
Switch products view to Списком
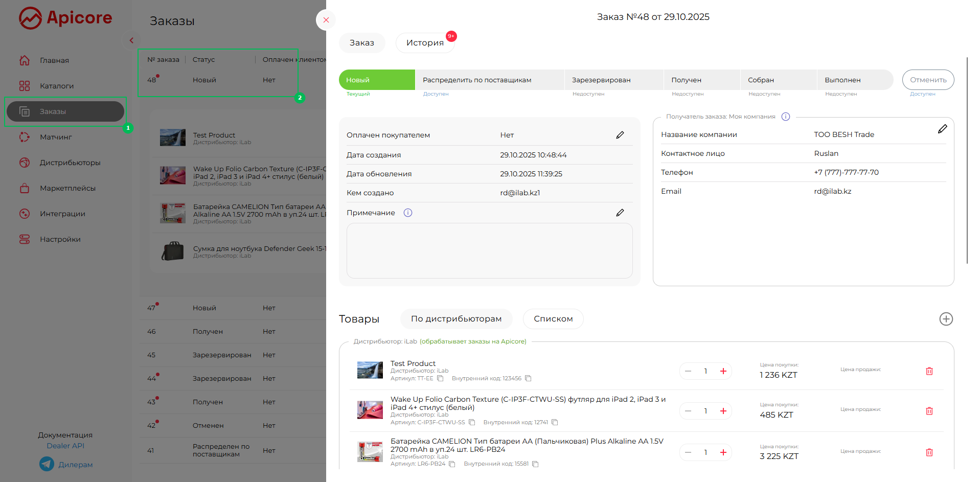coord(553,319)
